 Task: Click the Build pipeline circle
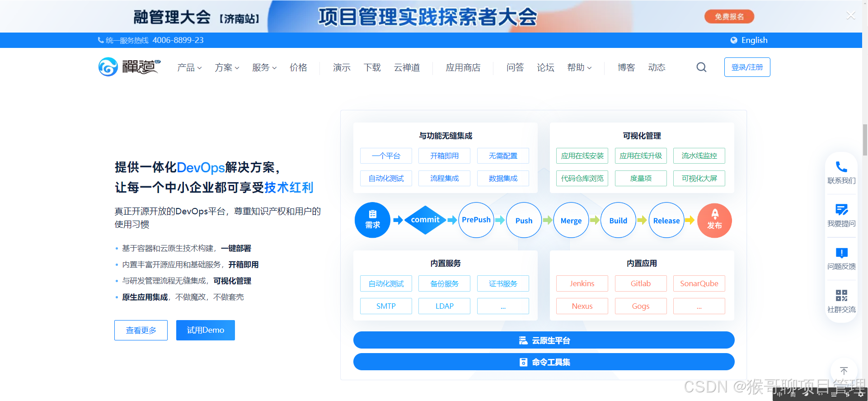pos(618,220)
